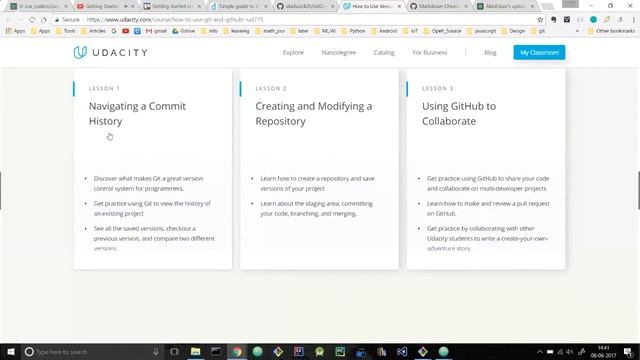The width and height of the screenshot is (640, 360).
Task: Switch to the YouTube Getting Started tab
Action: coord(105,6)
